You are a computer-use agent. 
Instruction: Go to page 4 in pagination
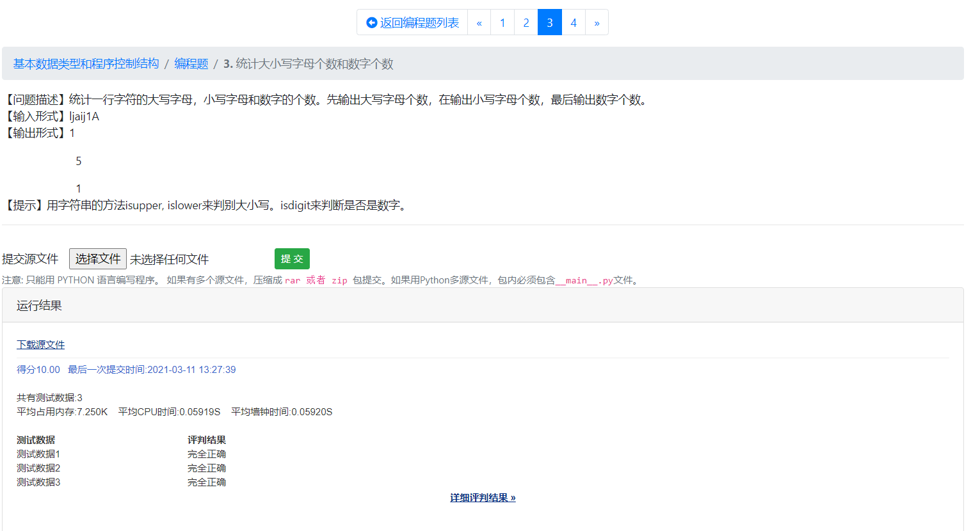click(573, 22)
